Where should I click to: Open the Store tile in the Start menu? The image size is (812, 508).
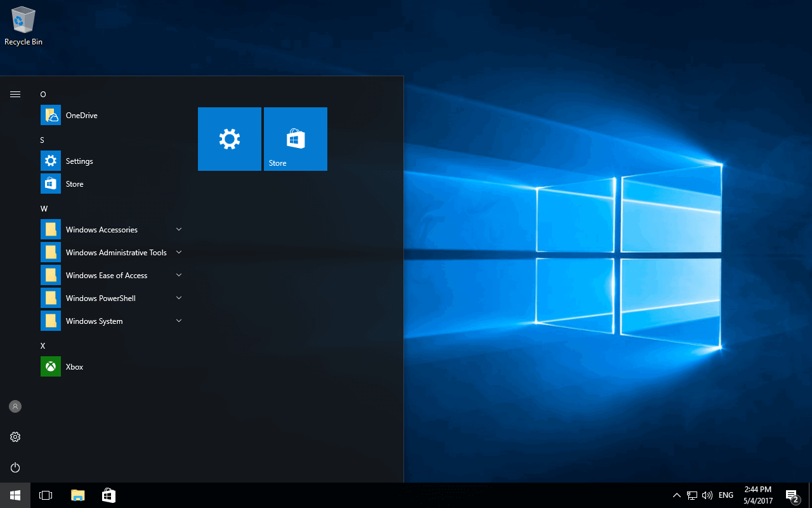click(x=295, y=139)
